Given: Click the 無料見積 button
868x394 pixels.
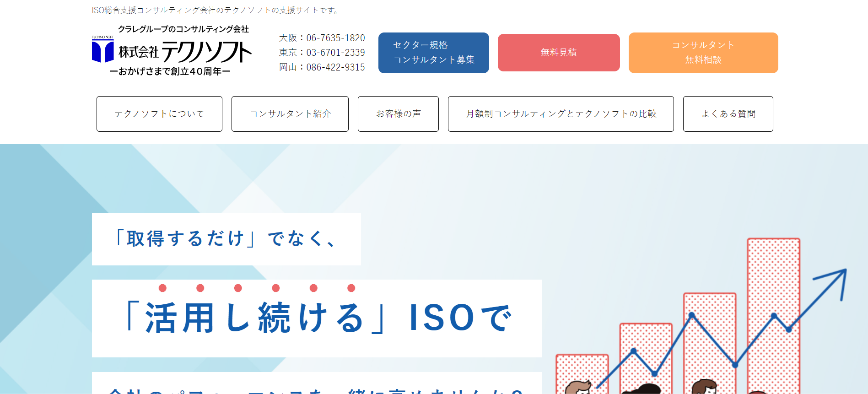Looking at the screenshot, I should tap(559, 53).
